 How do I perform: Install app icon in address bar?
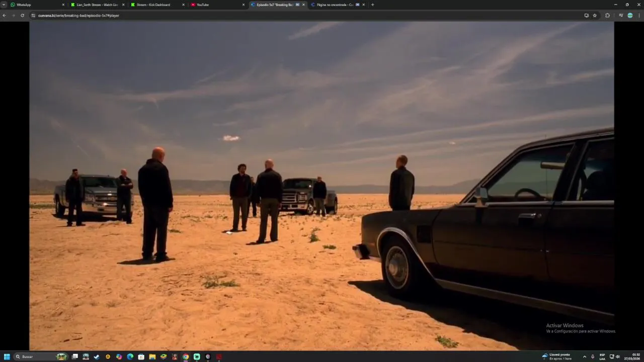click(x=587, y=16)
